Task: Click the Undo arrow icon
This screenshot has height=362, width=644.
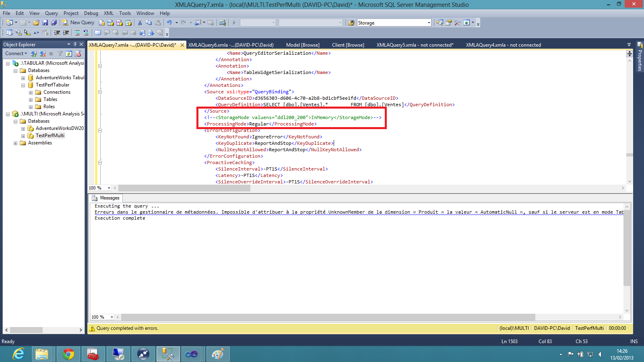Action: pyautogui.click(x=169, y=23)
